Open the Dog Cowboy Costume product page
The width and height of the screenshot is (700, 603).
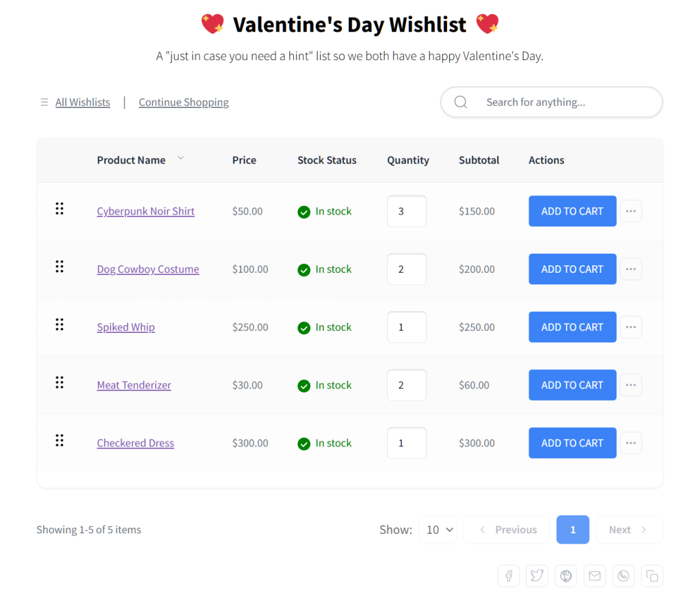148,269
